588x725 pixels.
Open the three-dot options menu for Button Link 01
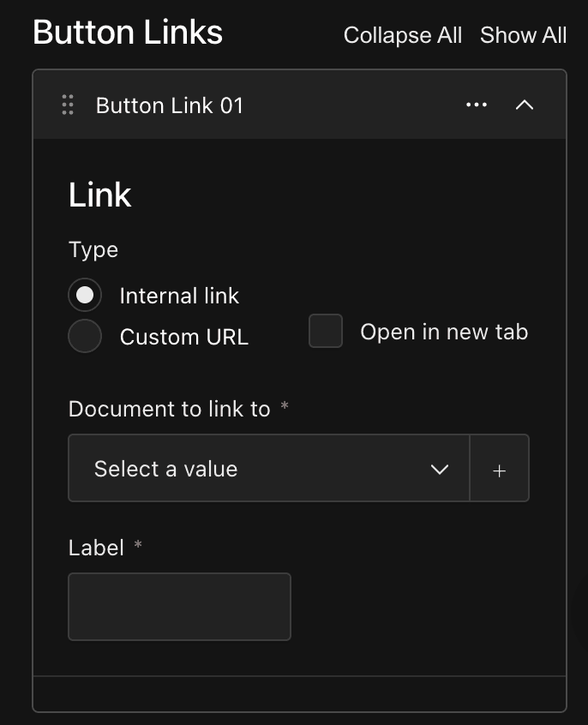click(476, 105)
